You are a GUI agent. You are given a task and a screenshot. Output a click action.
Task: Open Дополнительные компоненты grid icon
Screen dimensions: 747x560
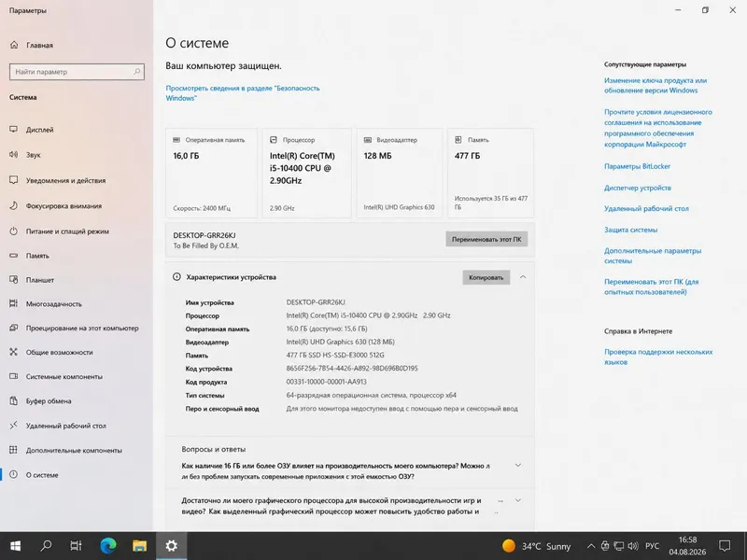(14, 450)
